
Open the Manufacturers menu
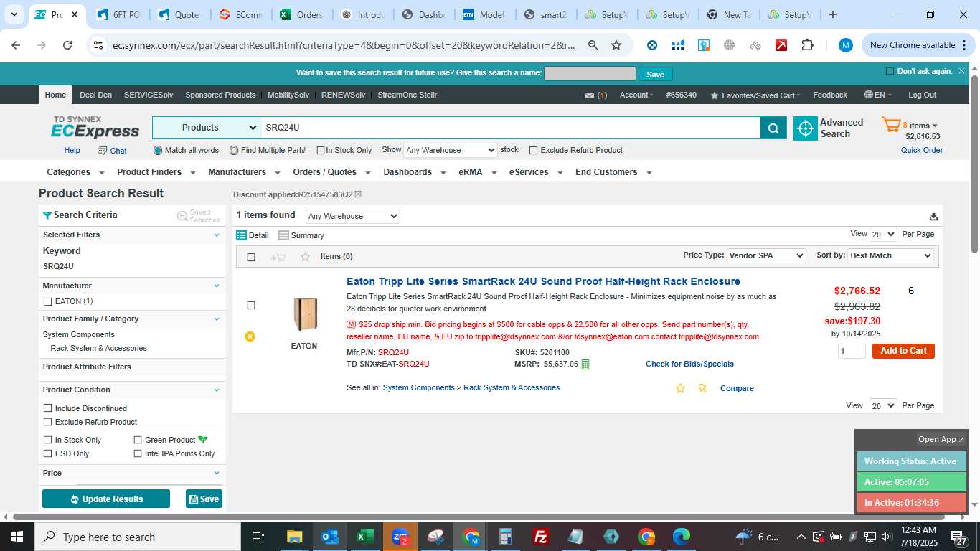point(243,173)
